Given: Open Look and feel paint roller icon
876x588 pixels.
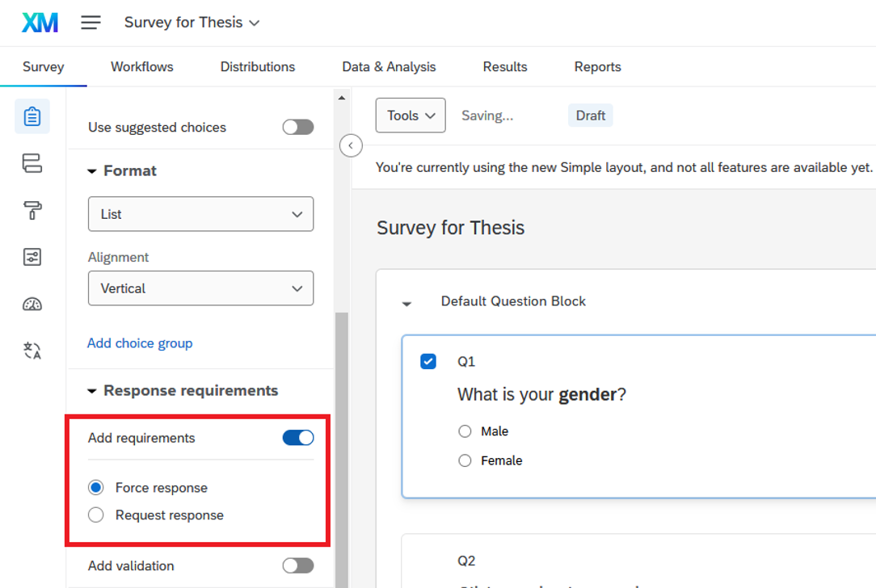Looking at the screenshot, I should click(32, 211).
